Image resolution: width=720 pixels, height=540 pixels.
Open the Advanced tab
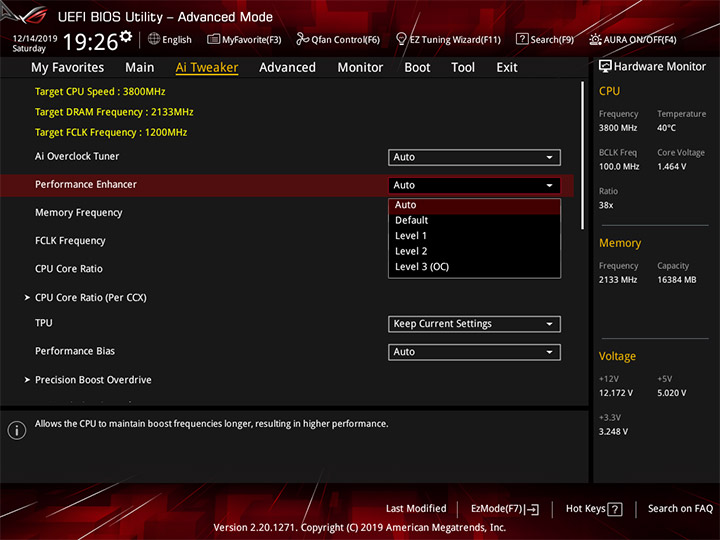click(x=287, y=68)
